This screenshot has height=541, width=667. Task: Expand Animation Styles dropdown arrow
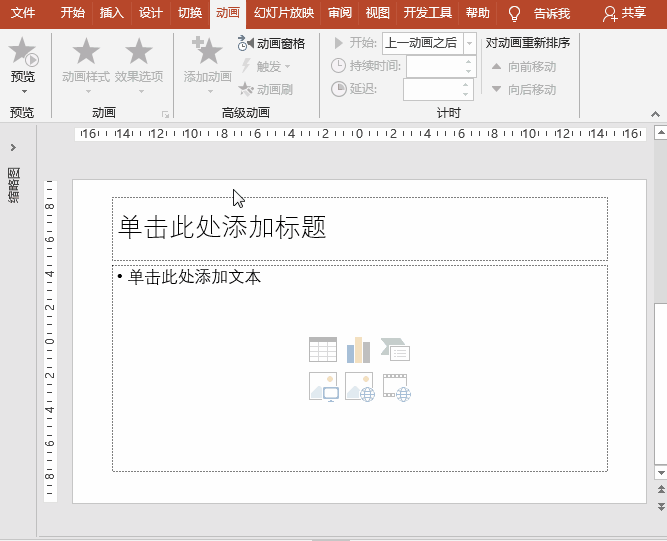point(88,91)
